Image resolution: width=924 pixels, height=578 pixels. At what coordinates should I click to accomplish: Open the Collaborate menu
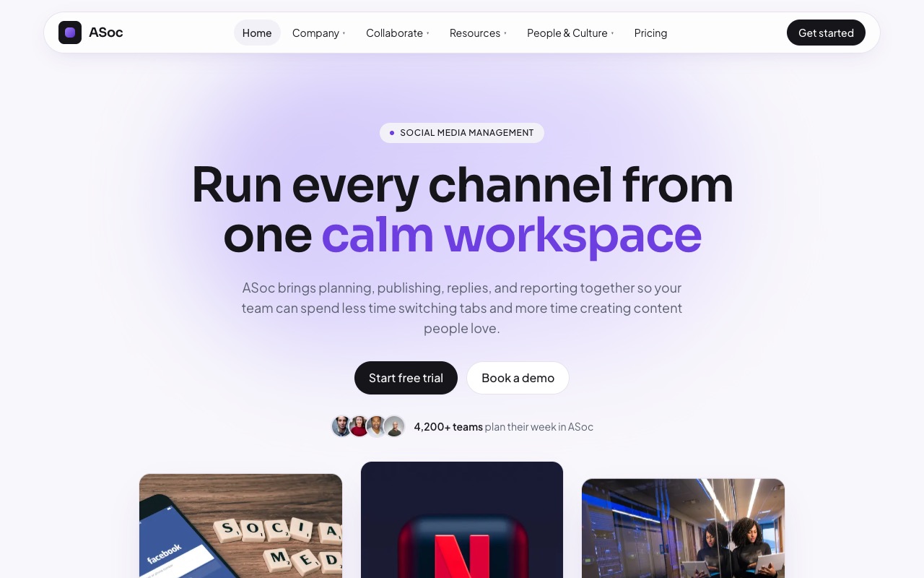(x=398, y=33)
